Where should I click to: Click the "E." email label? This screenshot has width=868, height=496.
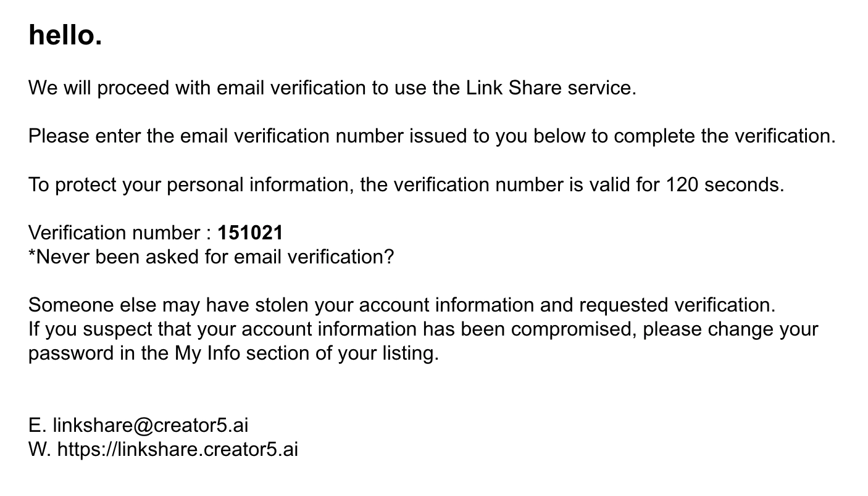[38, 425]
